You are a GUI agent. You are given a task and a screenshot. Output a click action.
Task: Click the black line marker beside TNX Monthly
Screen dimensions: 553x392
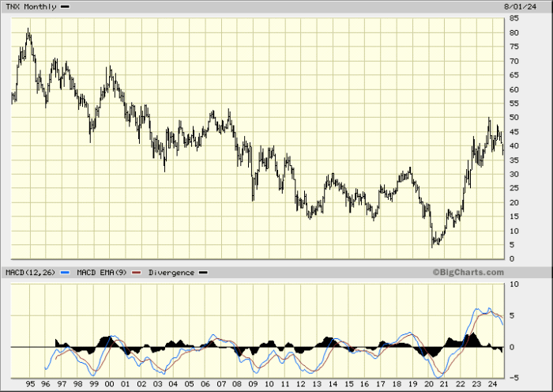(x=64, y=7)
